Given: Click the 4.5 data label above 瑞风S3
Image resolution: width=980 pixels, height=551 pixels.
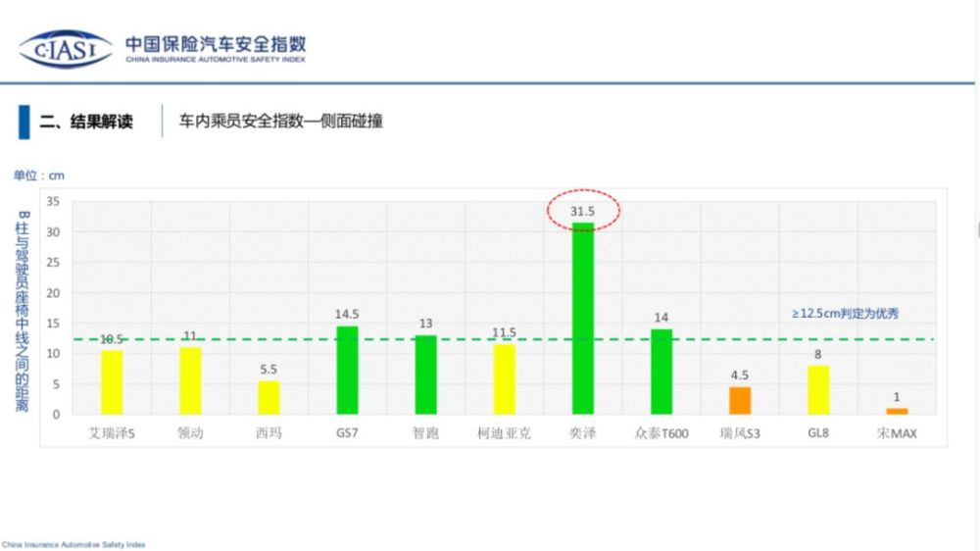Looking at the screenshot, I should click(x=739, y=376).
